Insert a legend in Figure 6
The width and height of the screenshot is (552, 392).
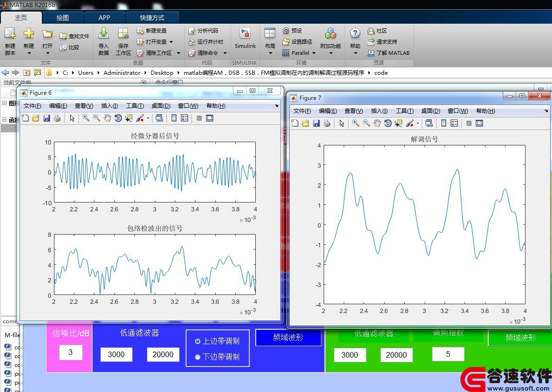185,118
